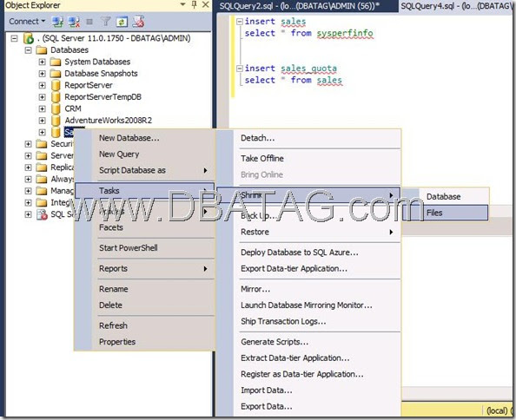Click the Disconnect toolbar icon
Image resolution: width=516 pixels, height=420 pixels.
pos(74,22)
